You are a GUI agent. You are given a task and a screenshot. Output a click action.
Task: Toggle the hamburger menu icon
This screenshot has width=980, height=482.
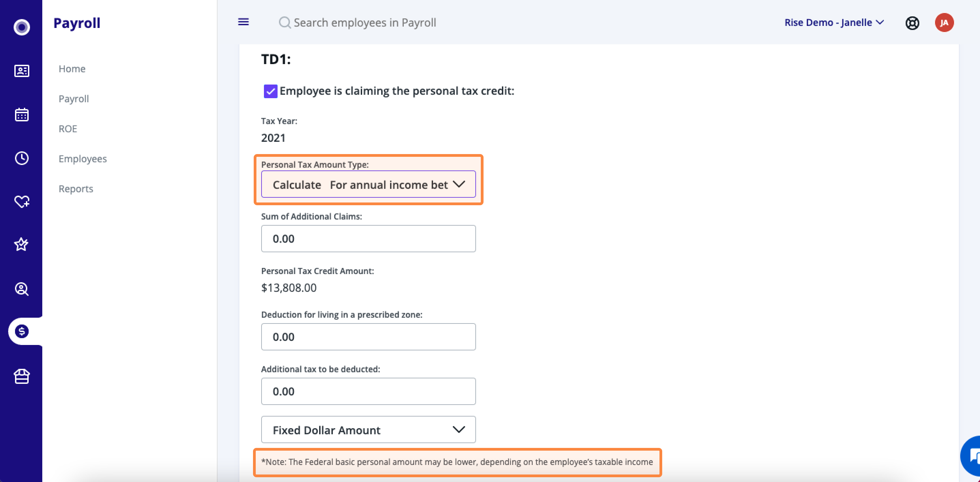point(243,22)
